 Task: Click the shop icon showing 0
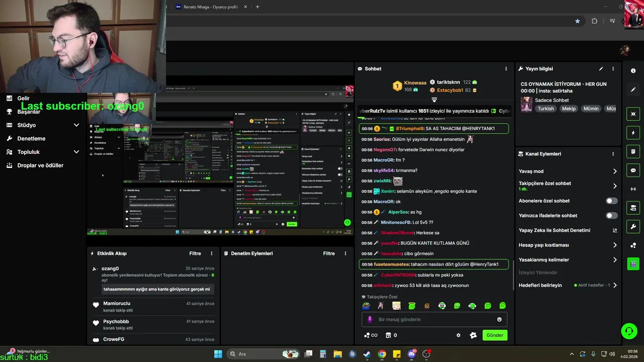tap(391, 335)
